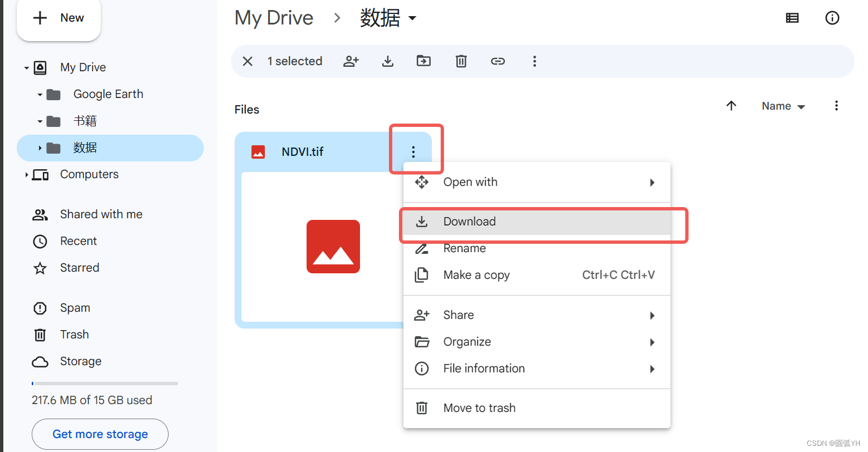Screen dimensions: 868x452
Task: Open more actions menu in selection toolbar
Action: pyautogui.click(x=535, y=61)
